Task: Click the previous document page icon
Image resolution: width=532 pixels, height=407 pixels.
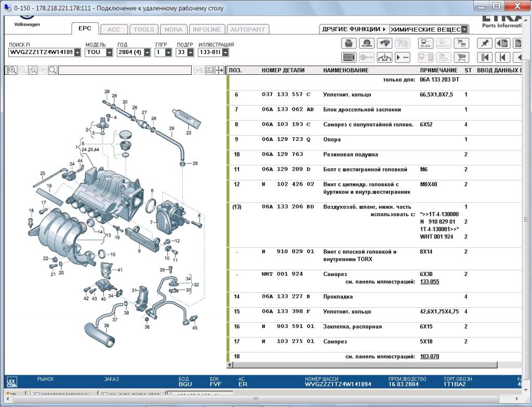Action: click(x=502, y=44)
